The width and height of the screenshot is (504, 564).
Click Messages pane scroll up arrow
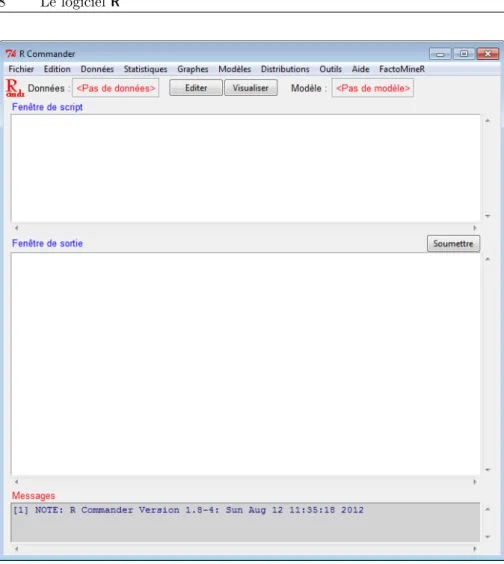(x=488, y=509)
